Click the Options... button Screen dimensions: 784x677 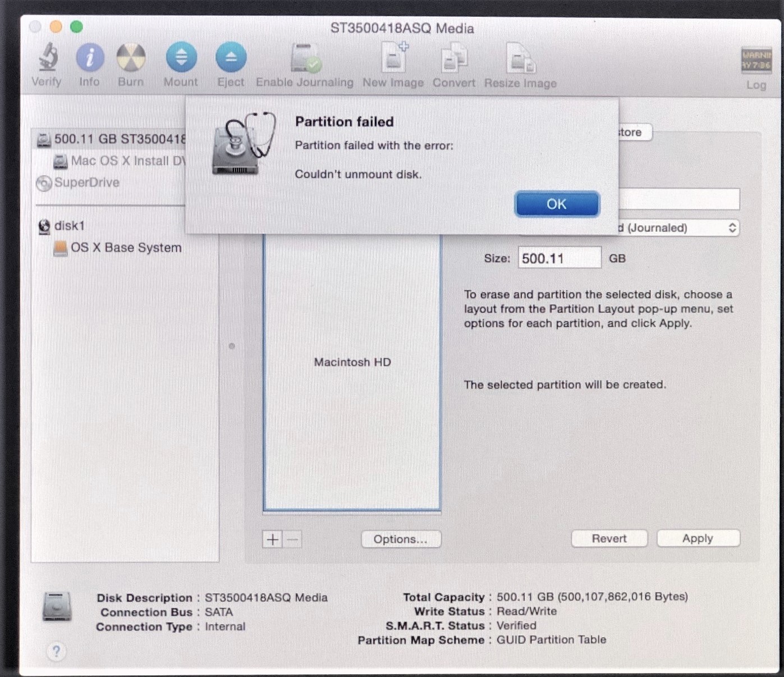tap(401, 539)
